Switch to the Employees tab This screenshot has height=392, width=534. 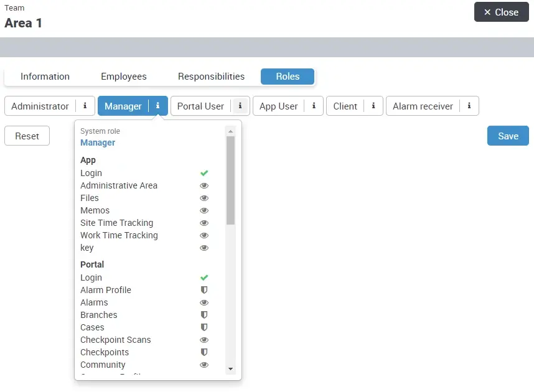point(123,76)
